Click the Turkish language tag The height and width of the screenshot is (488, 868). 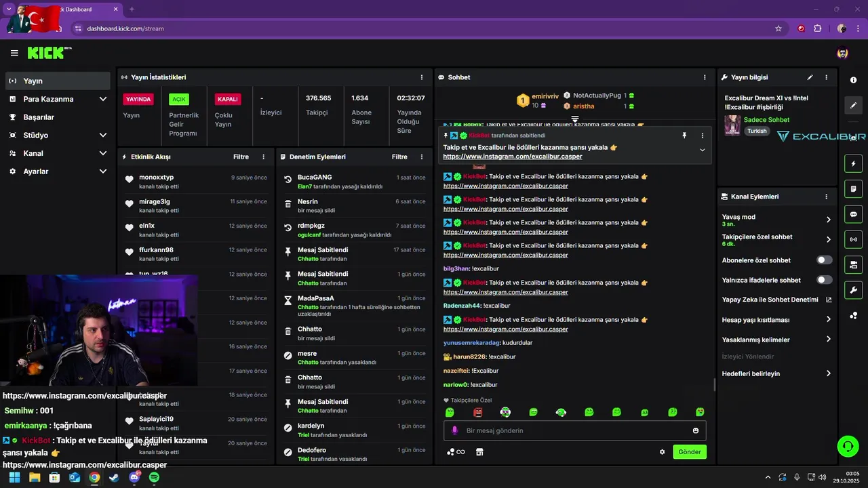pos(757,131)
